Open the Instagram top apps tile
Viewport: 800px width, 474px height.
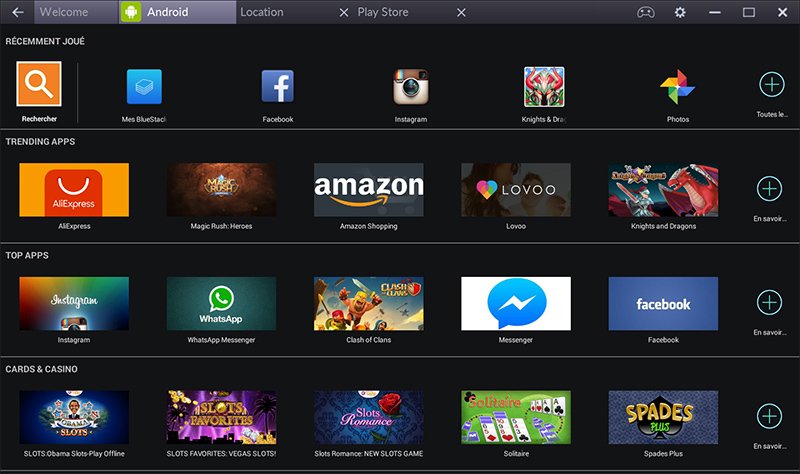click(74, 304)
